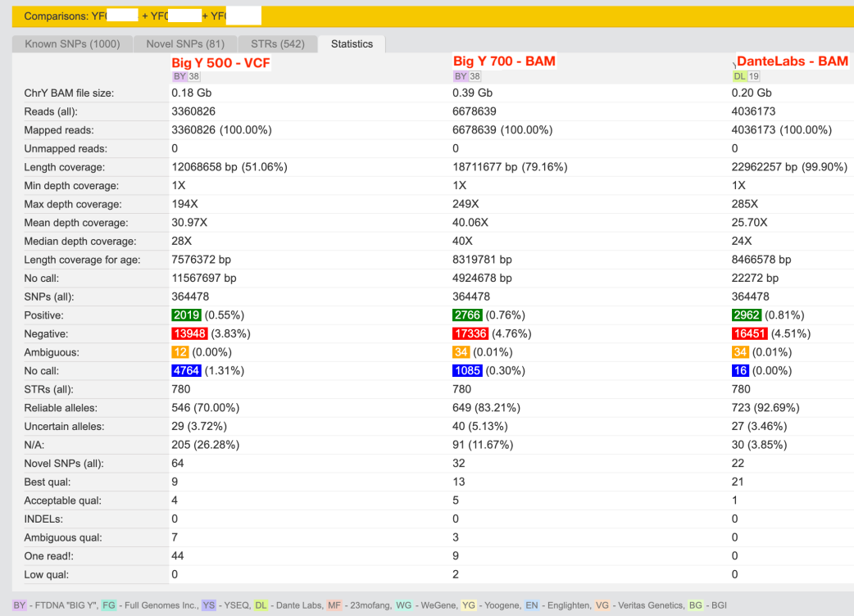
Task: Click the BG tag in the bottom legend
Action: tap(695, 605)
